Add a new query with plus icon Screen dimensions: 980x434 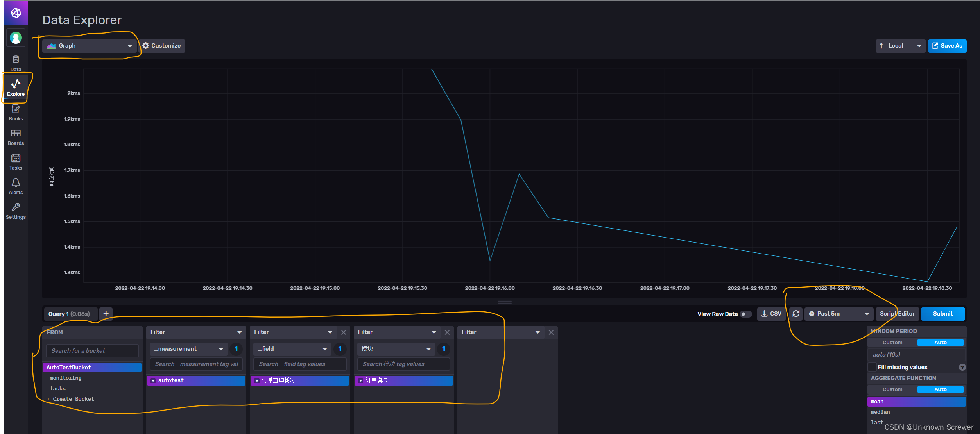[106, 314]
